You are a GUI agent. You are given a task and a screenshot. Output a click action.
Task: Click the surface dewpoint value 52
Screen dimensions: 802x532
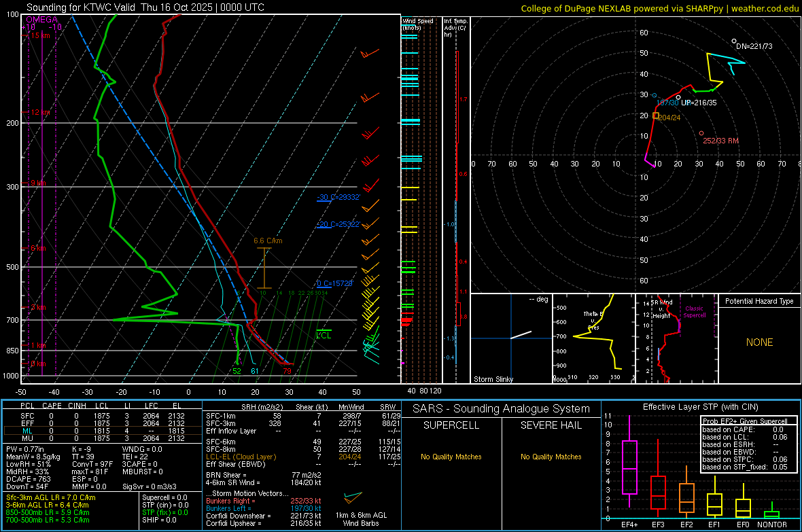237,371
